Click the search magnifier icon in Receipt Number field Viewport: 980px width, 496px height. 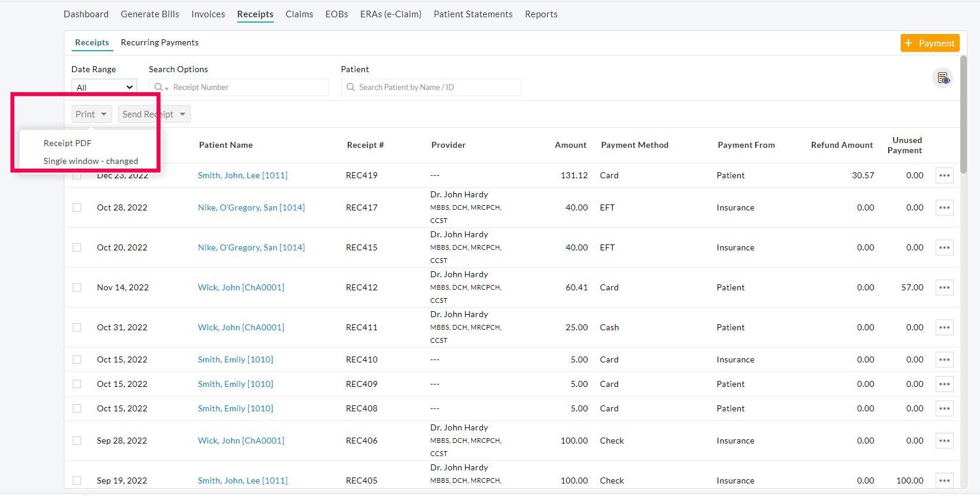[159, 87]
